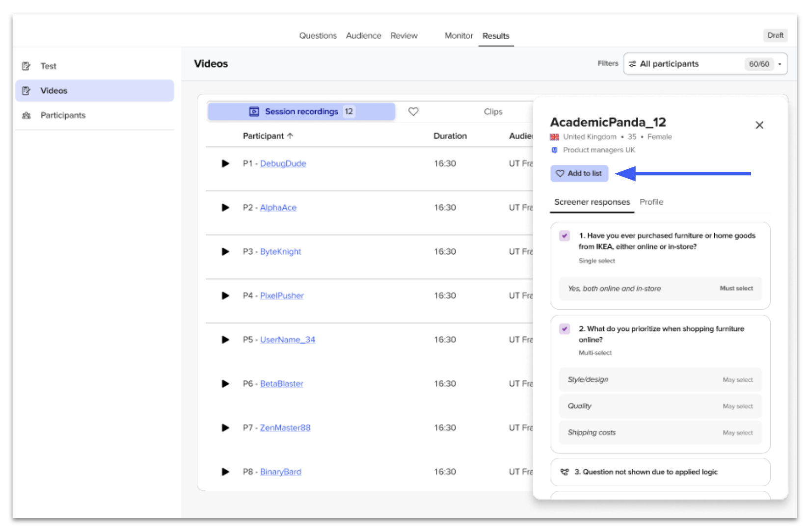Screen dimensions: 809x532
Task: Select the Screener responses tab
Action: [x=592, y=202]
